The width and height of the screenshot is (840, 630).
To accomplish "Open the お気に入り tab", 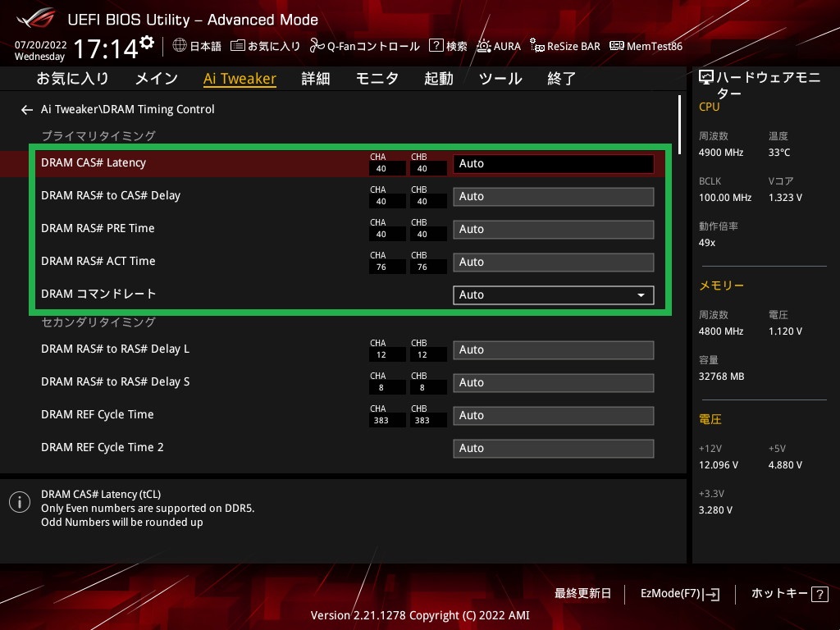I will 72,79.
